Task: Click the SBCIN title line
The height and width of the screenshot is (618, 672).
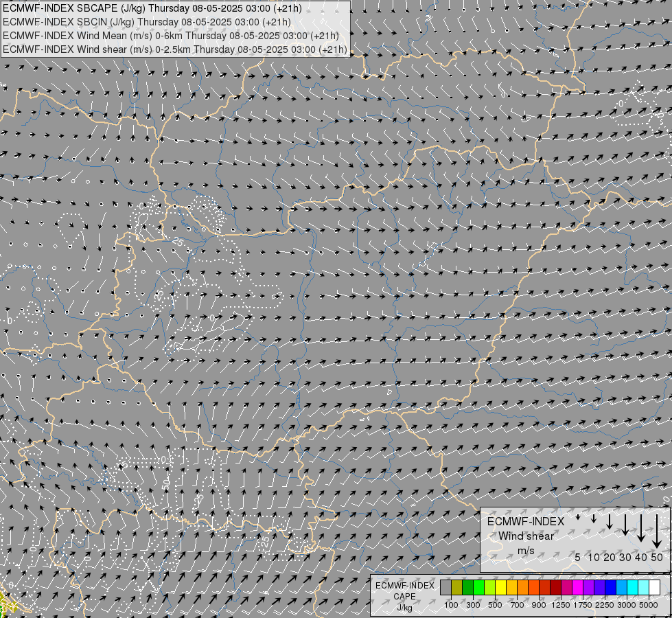Action: pyautogui.click(x=147, y=22)
